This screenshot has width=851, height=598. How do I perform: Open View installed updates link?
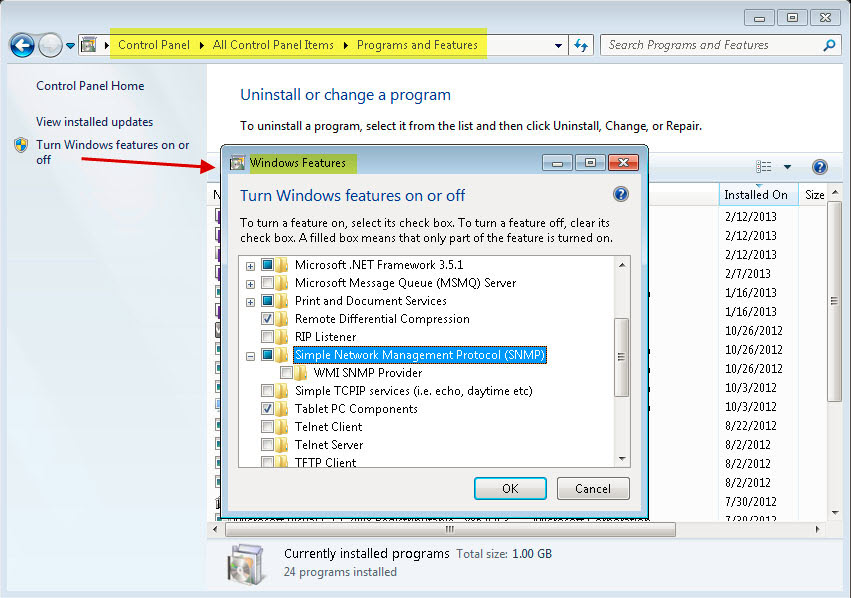[x=94, y=122]
